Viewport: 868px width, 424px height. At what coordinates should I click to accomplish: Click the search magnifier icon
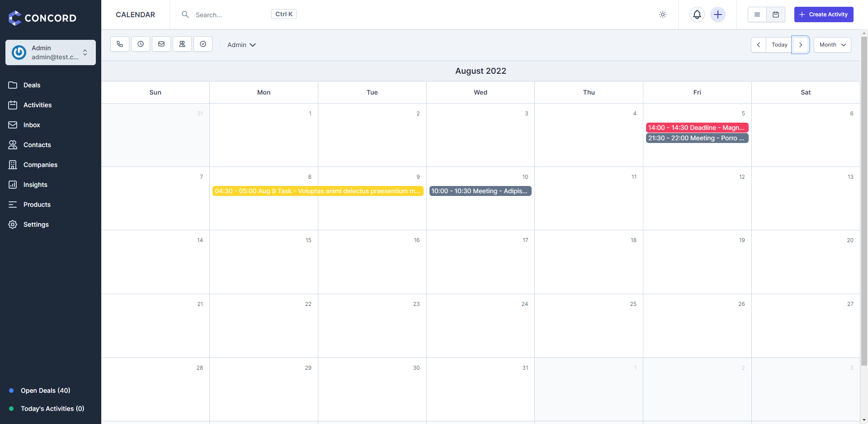(185, 14)
